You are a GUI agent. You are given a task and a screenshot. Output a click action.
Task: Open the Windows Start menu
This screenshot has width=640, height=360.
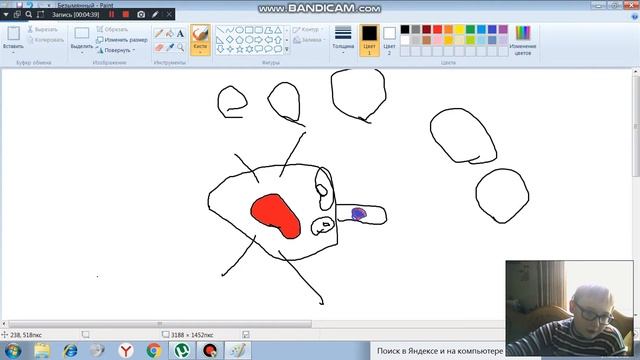point(13,351)
